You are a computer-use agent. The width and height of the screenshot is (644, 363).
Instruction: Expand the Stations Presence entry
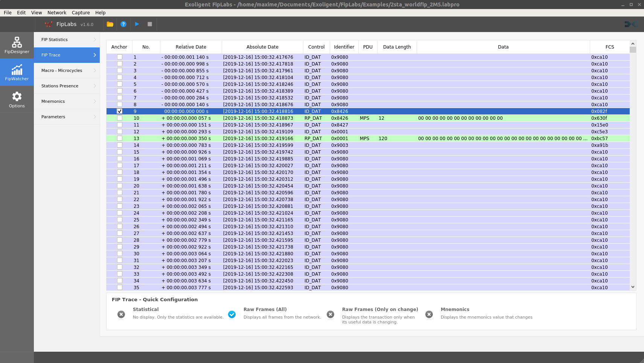(67, 86)
